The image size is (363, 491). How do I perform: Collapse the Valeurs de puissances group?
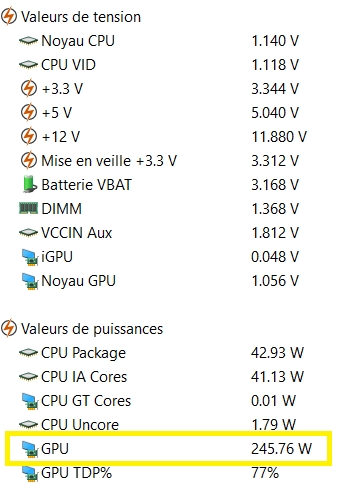click(82, 329)
